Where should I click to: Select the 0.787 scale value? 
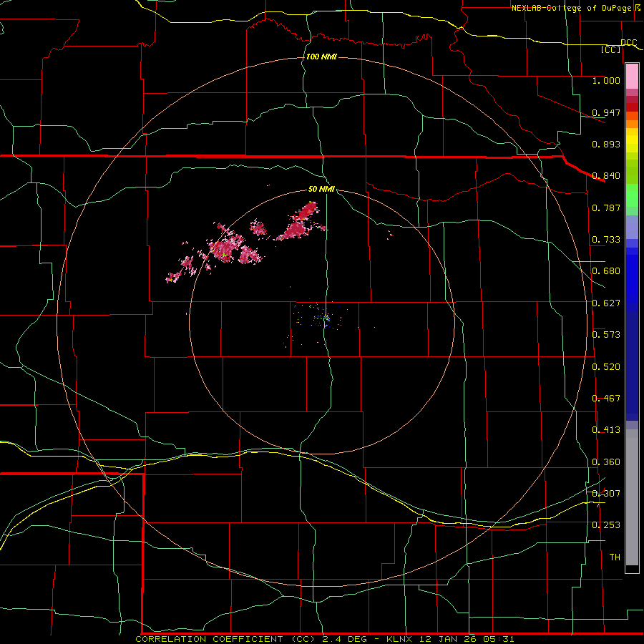point(606,208)
